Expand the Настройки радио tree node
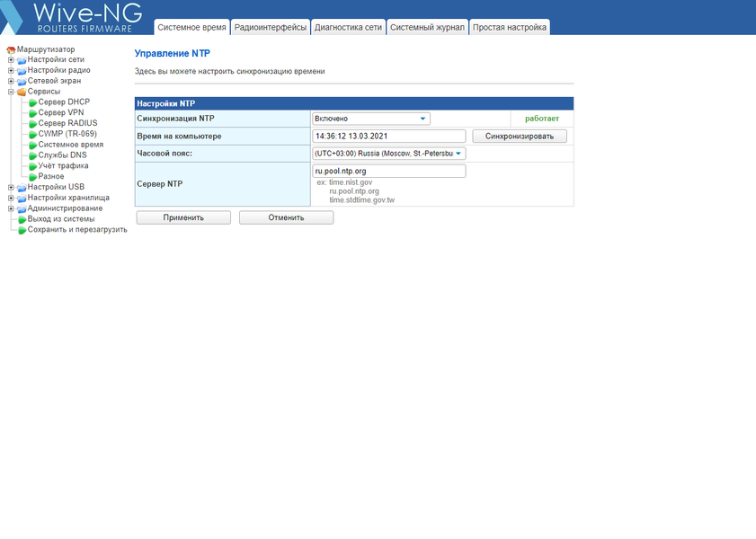Screen dimensions: 756x539 pyautogui.click(x=11, y=71)
